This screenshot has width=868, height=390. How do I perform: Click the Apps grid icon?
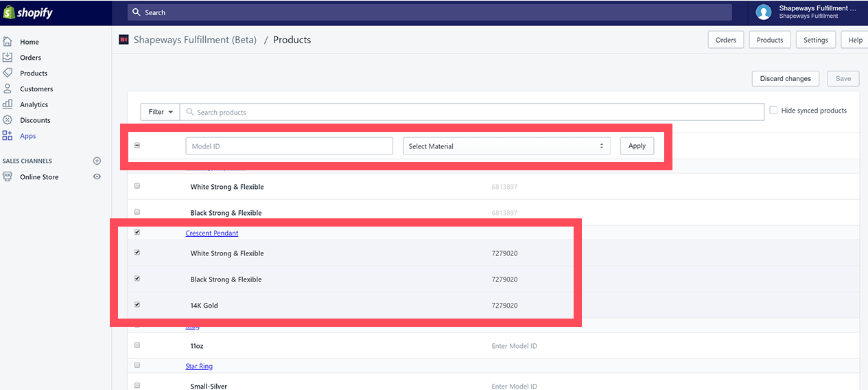[8, 136]
